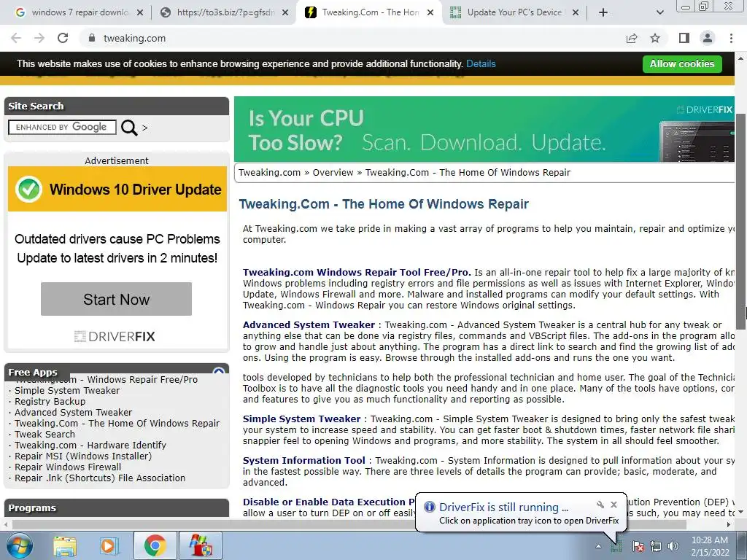
Task: Open the Chrome profile avatar
Action: [708, 38]
